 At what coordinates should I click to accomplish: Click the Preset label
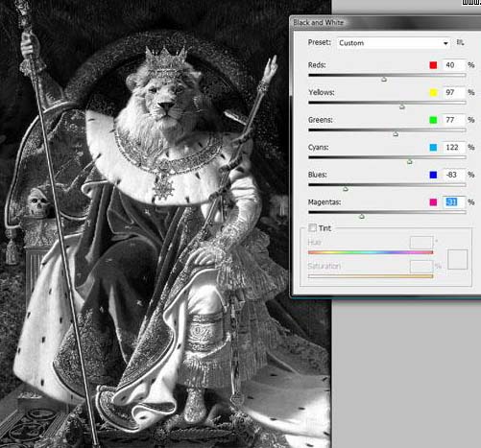coord(320,42)
